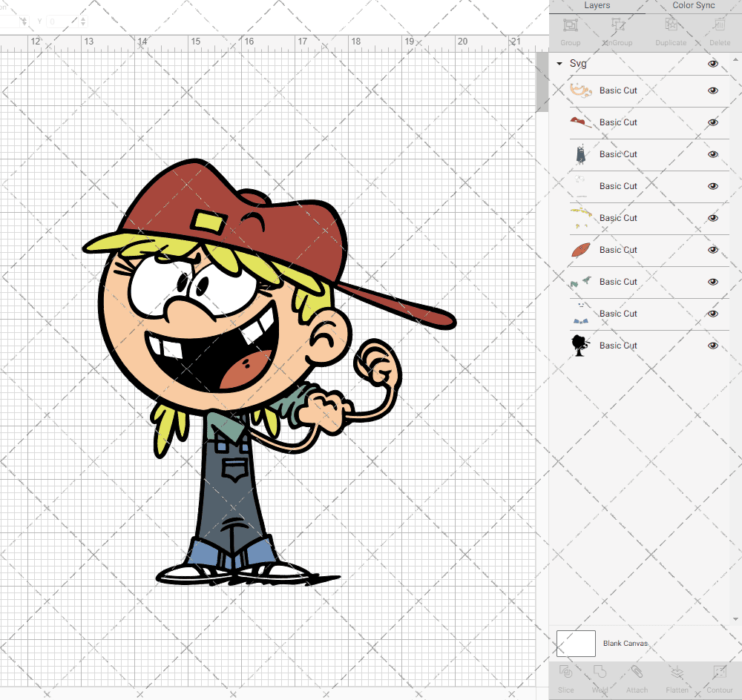Click the Duplicate icon
This screenshot has width=742, height=700.
(671, 24)
